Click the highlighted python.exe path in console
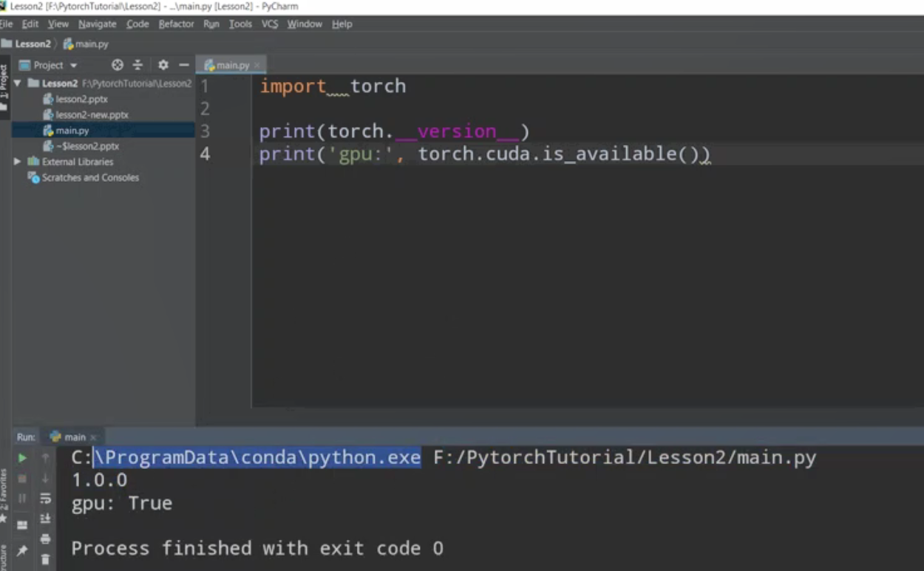924x571 pixels. (x=257, y=458)
